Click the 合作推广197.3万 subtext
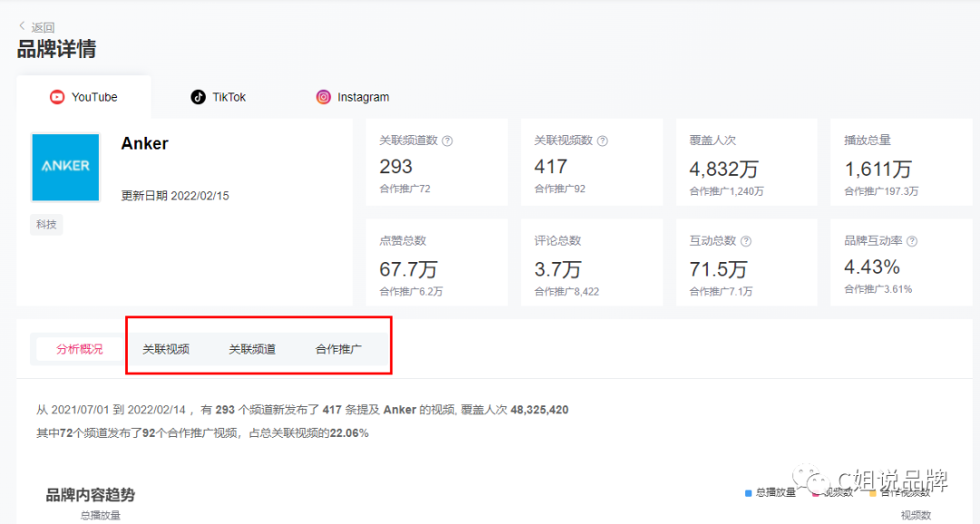 [x=881, y=191]
